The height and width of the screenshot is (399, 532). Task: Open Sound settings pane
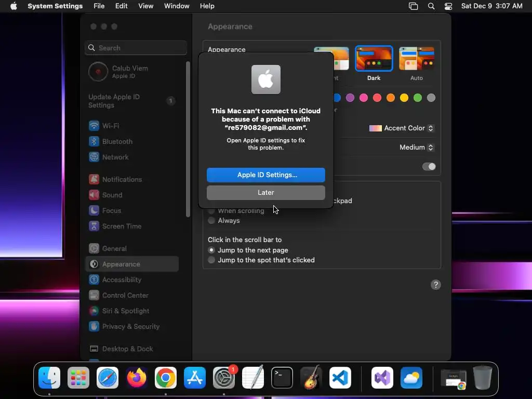click(x=132, y=195)
